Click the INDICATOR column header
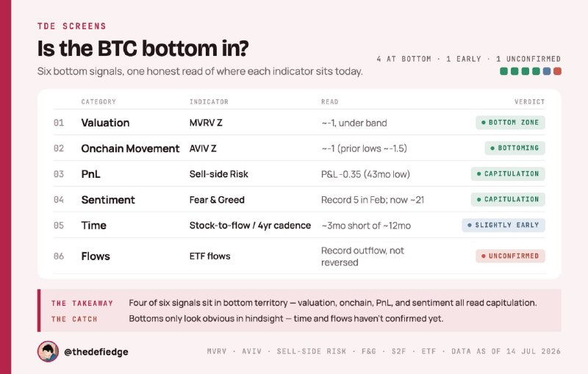 209,101
